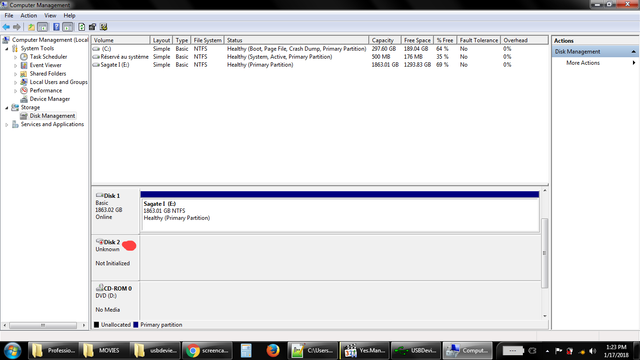Expand Local Users and Groups node

(16, 82)
